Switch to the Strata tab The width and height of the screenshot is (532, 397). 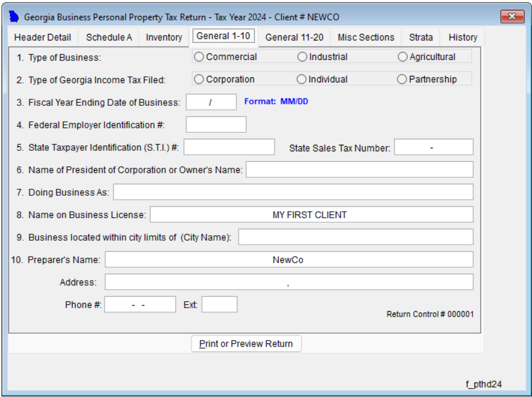(421, 37)
